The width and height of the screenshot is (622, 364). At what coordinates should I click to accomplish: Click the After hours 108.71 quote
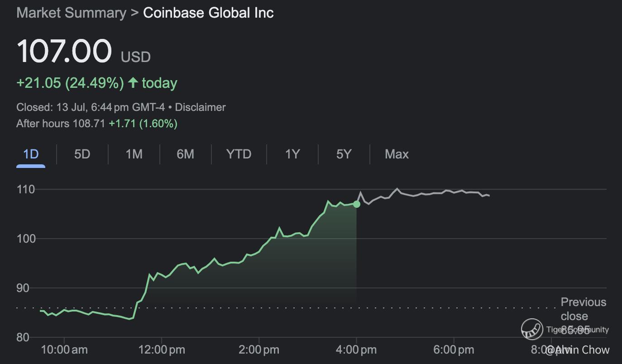point(61,124)
